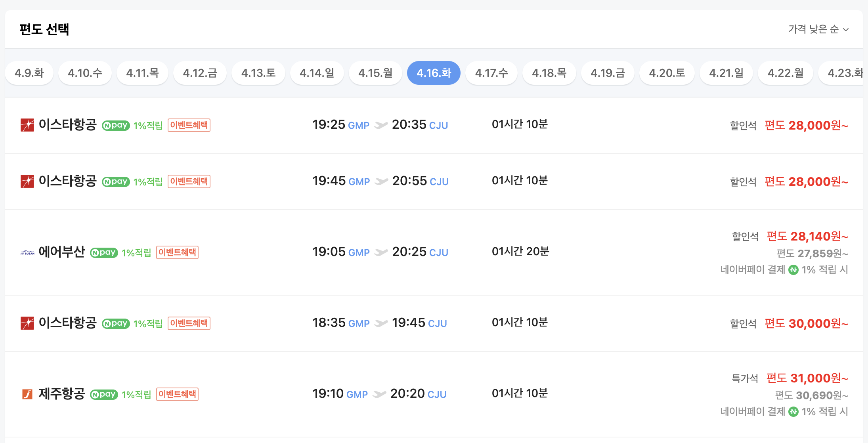The width and height of the screenshot is (868, 443).
Task: Select 편도 30,000원 Eastar flight price
Action: pyautogui.click(x=806, y=323)
